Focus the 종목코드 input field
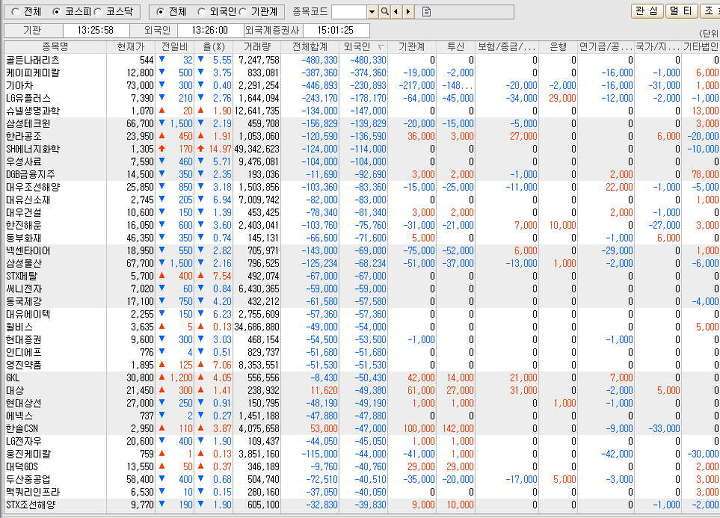This screenshot has width=720, height=518. pos(349,12)
